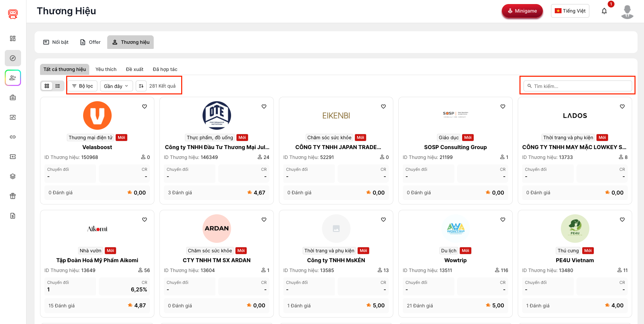Click the Velasboost orange logo
Screen dimensions: 644x324
point(97,115)
